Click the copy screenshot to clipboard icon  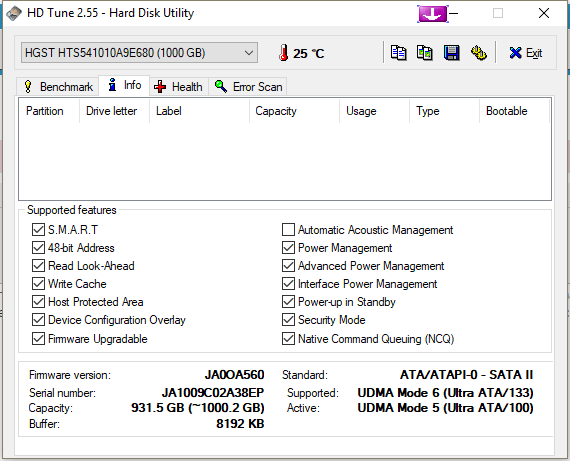pyautogui.click(x=425, y=53)
